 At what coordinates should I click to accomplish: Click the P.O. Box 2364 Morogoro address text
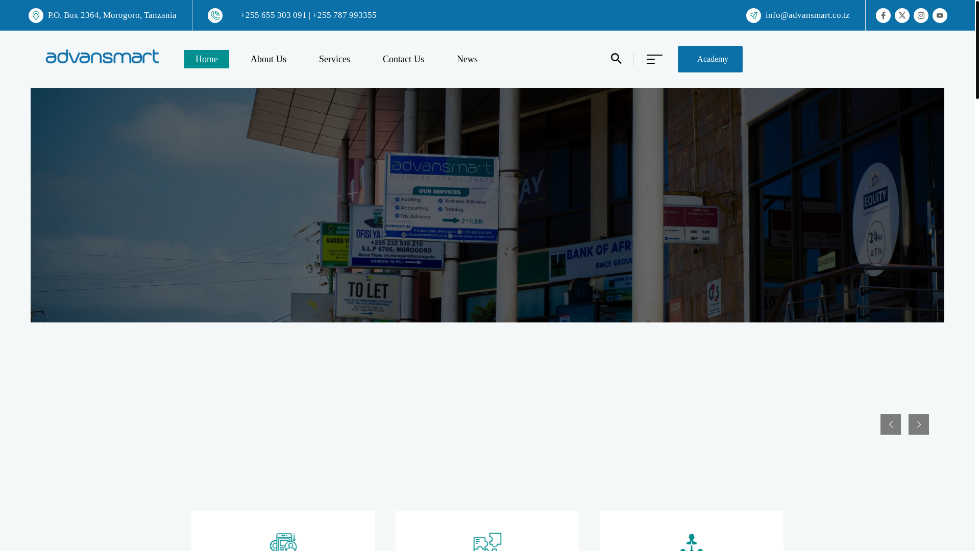[x=112, y=15]
